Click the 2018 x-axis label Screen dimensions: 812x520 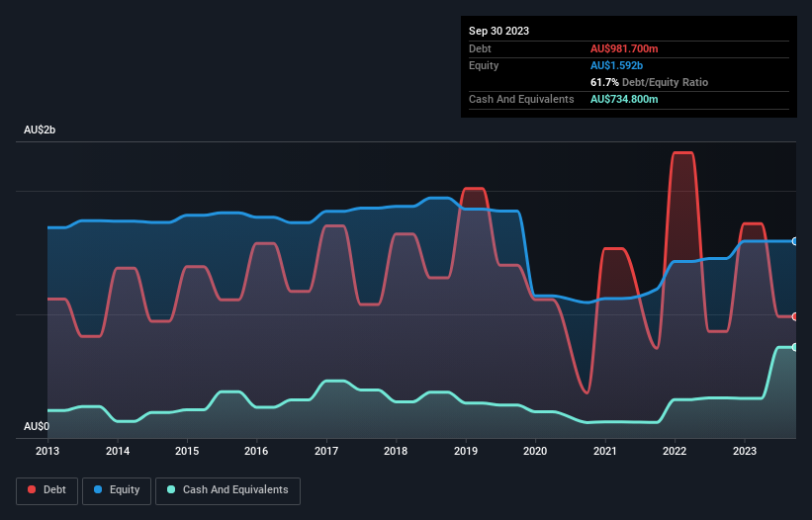pyautogui.click(x=396, y=451)
